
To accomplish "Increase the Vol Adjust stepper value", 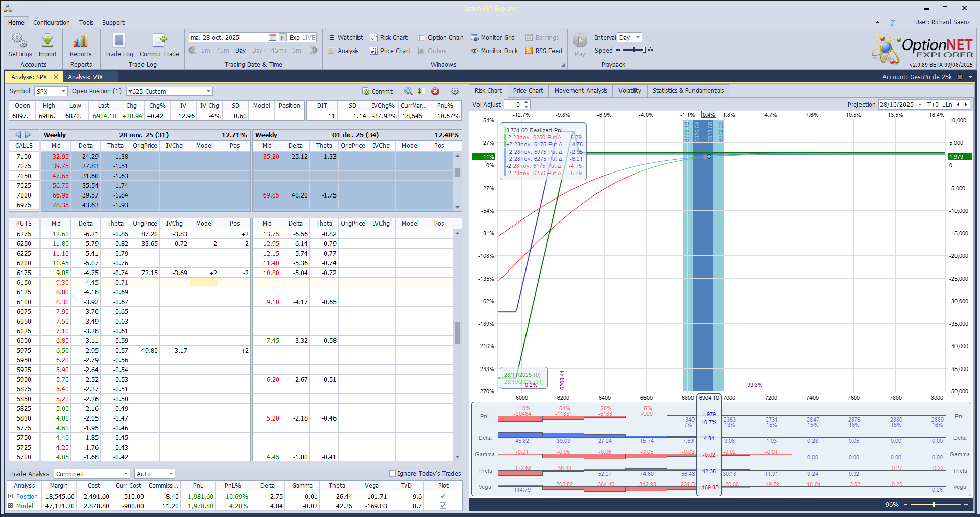I will [x=527, y=102].
